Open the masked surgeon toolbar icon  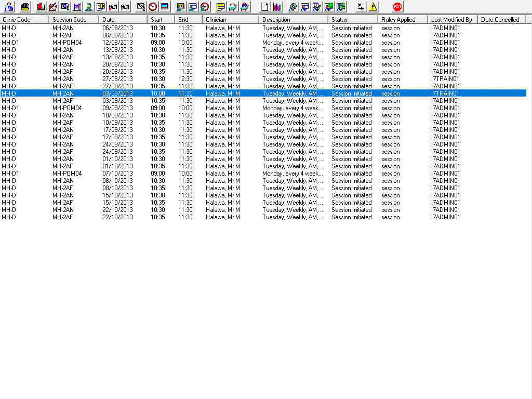pos(89,6)
